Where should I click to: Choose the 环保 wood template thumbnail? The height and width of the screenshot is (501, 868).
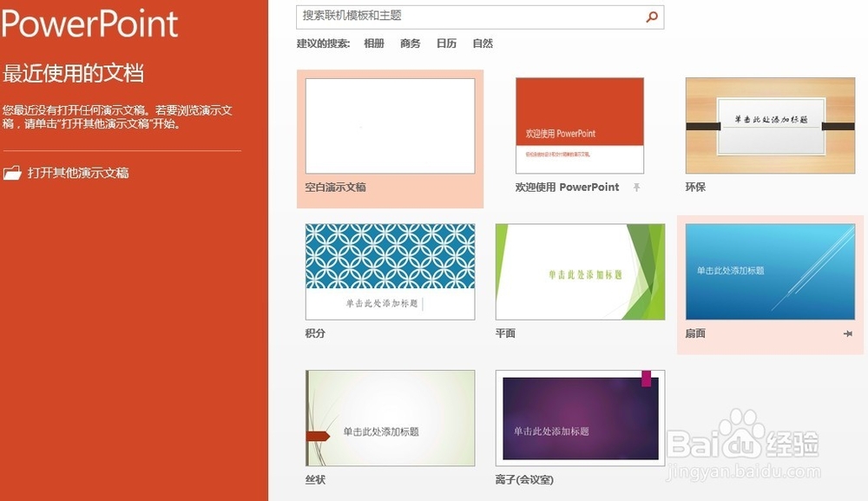(770, 126)
